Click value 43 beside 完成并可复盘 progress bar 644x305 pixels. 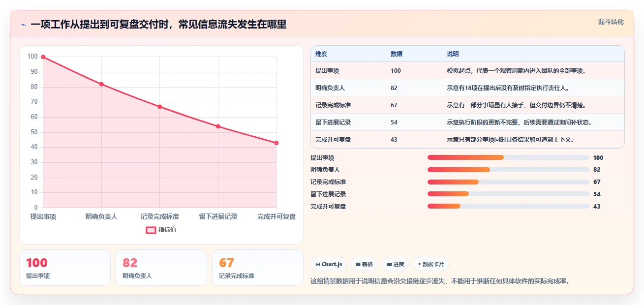point(597,207)
